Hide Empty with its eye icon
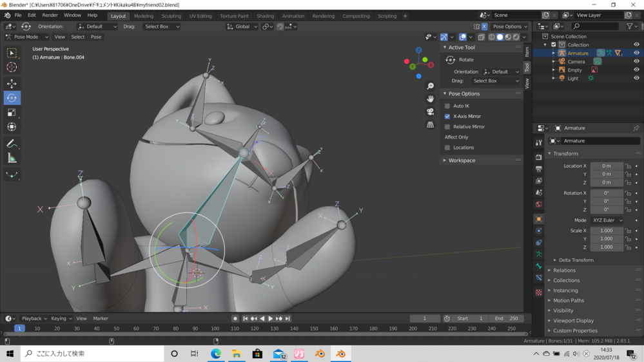 (x=636, y=70)
